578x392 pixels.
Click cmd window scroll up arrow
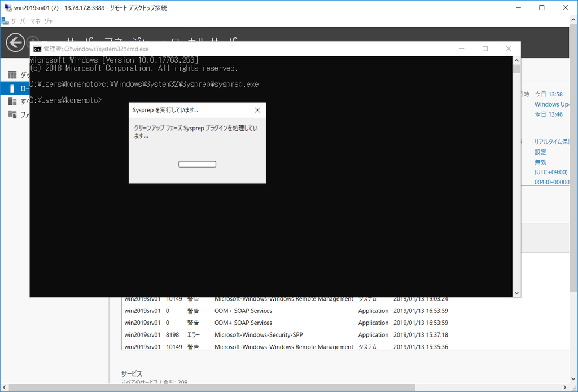[x=516, y=60]
